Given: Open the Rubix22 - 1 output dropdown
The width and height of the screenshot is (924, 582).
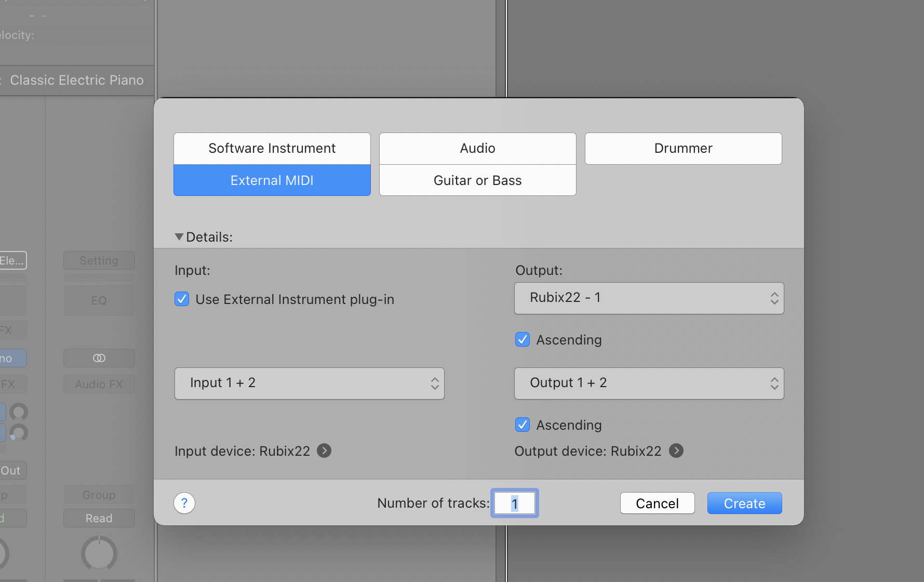Looking at the screenshot, I should pos(649,298).
